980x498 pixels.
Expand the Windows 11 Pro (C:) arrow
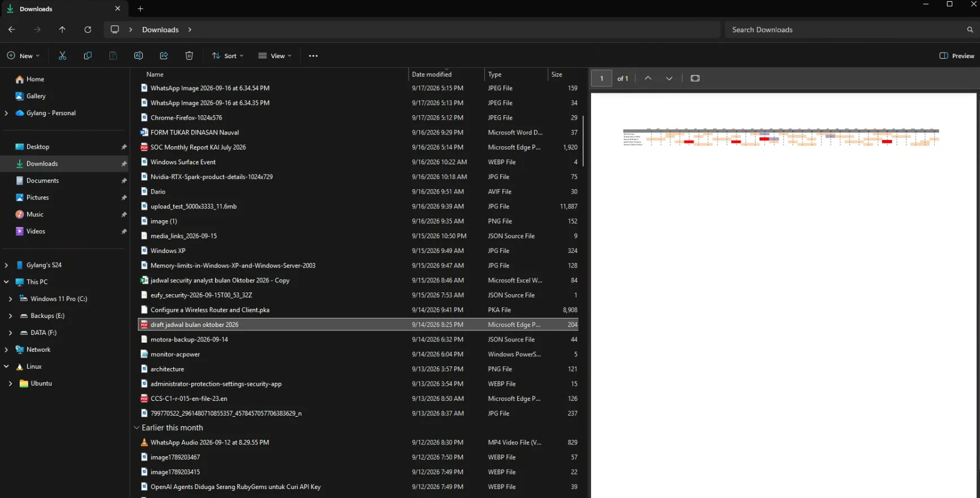10,299
